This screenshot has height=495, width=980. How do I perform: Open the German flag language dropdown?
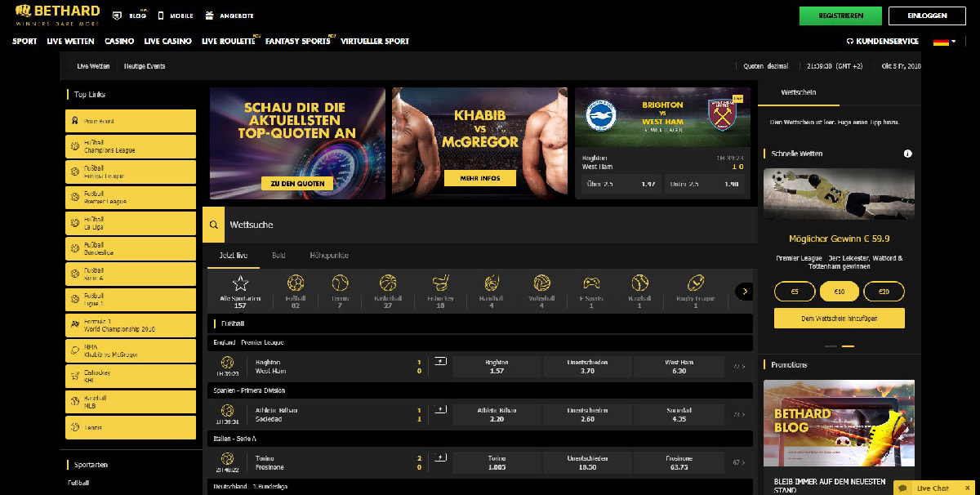click(x=943, y=41)
